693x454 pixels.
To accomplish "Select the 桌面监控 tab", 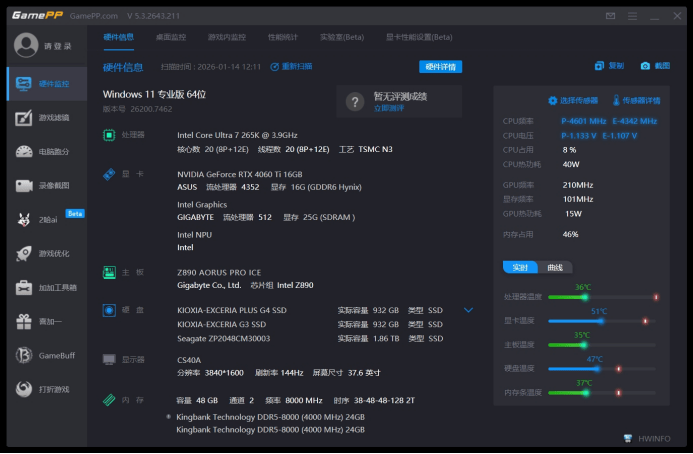I will [171, 37].
